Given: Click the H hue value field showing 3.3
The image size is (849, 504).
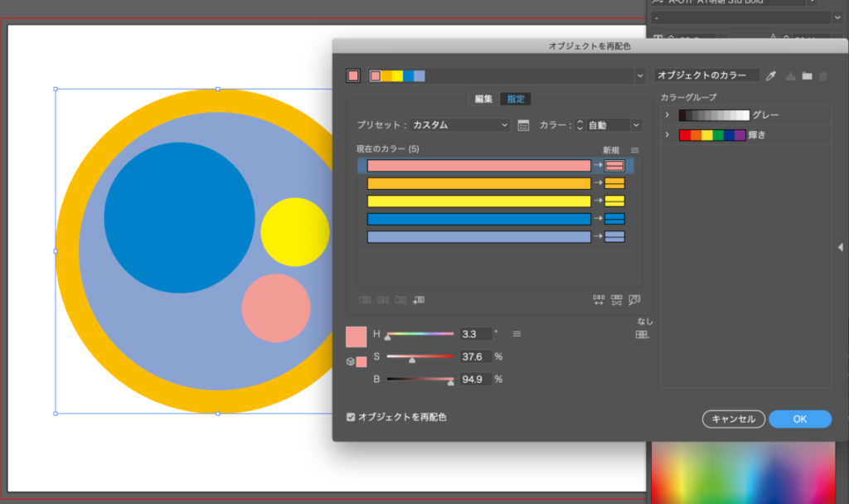Looking at the screenshot, I should 476,334.
